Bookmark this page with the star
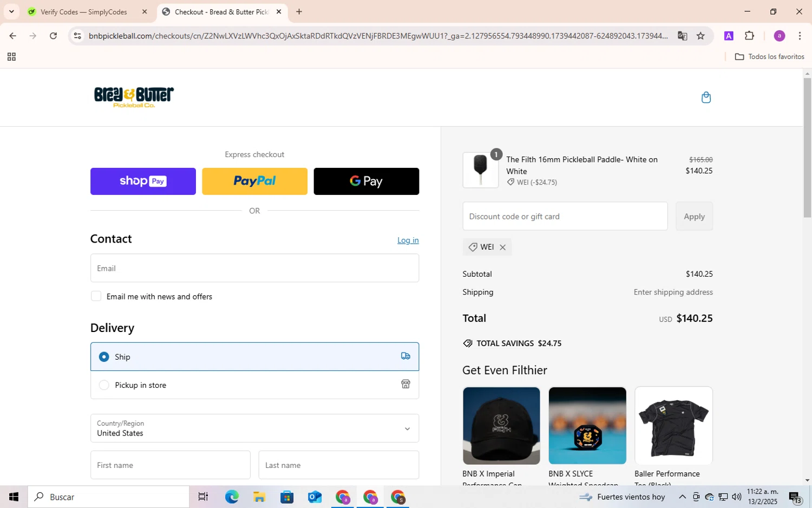 tap(700, 36)
